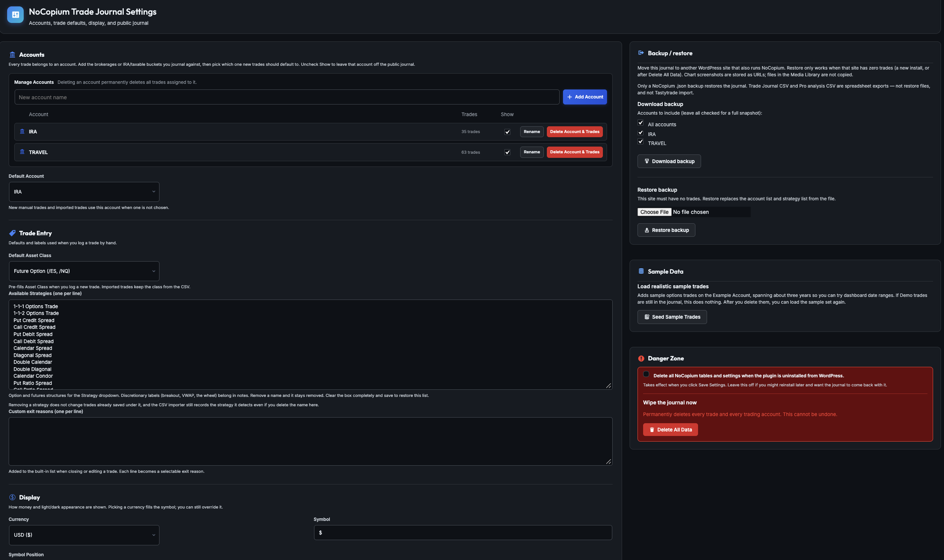Viewport: 944px width, 560px height.
Task: Delete the IRA account and trades
Action: click(574, 132)
